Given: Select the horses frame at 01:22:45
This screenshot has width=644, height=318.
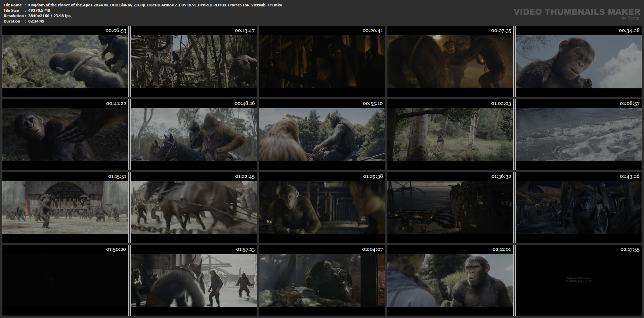Looking at the screenshot, I should [194, 207].
